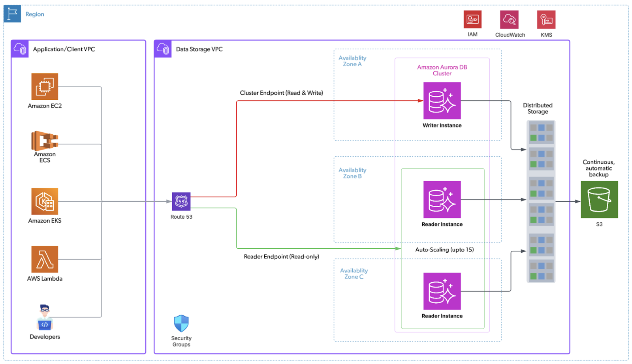Click the Distributed Storage rack graphic
Viewport: 632px width, 364px height.
[x=541, y=201]
